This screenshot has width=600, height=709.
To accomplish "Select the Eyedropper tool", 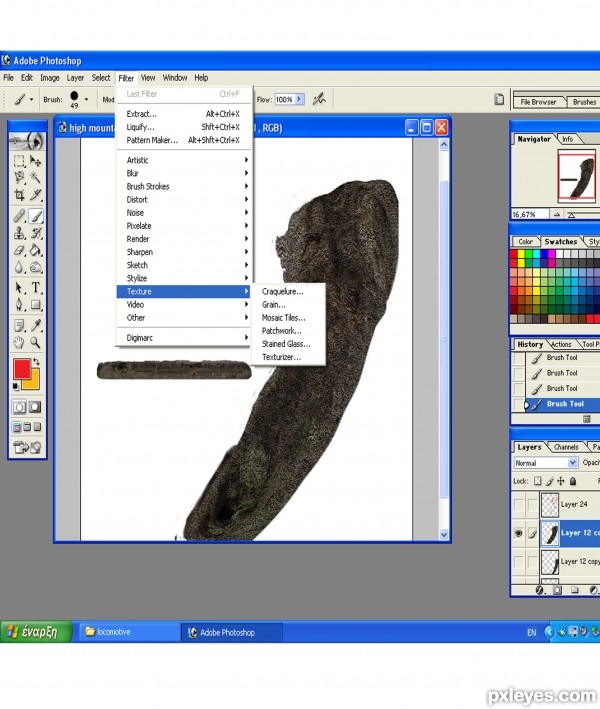I will tap(35, 325).
